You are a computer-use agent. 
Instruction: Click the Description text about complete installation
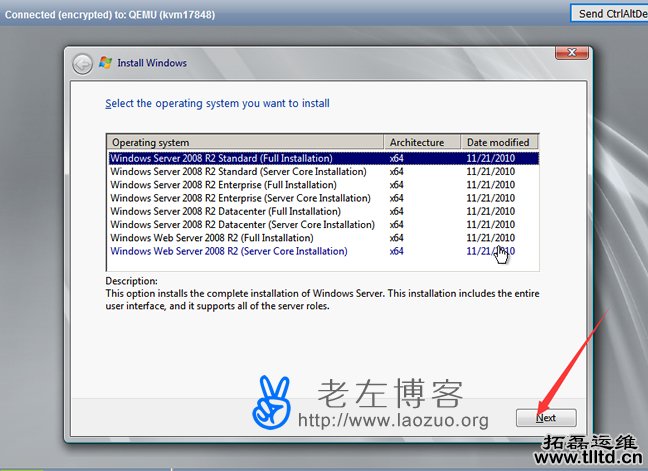tap(322, 300)
